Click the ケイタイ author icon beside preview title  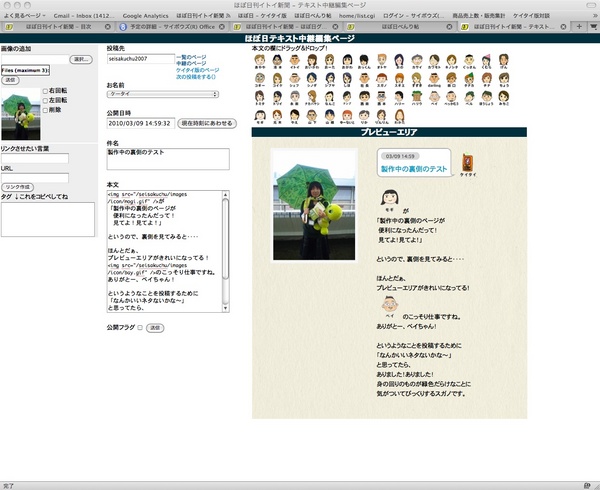(x=467, y=162)
